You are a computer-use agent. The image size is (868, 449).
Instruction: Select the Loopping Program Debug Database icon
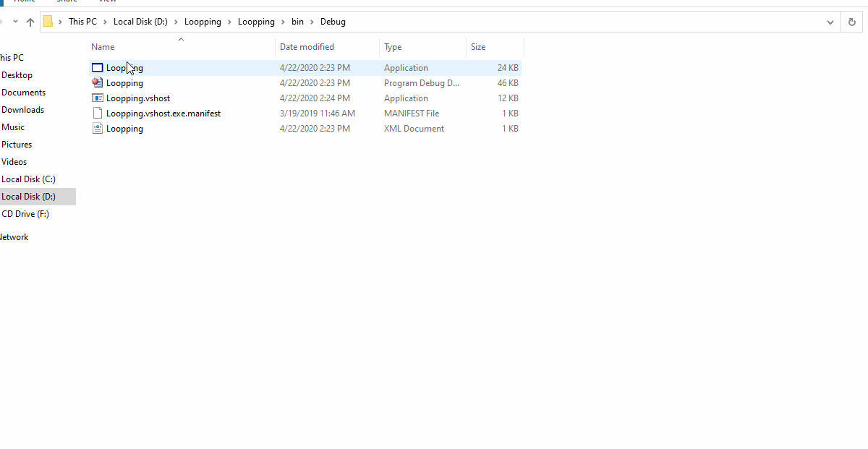click(x=98, y=83)
